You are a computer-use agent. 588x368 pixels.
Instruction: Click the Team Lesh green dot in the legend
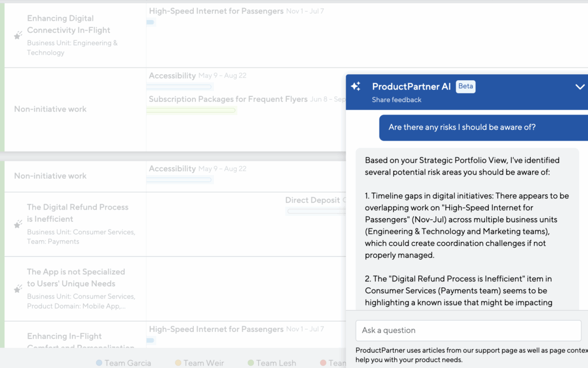(250, 363)
